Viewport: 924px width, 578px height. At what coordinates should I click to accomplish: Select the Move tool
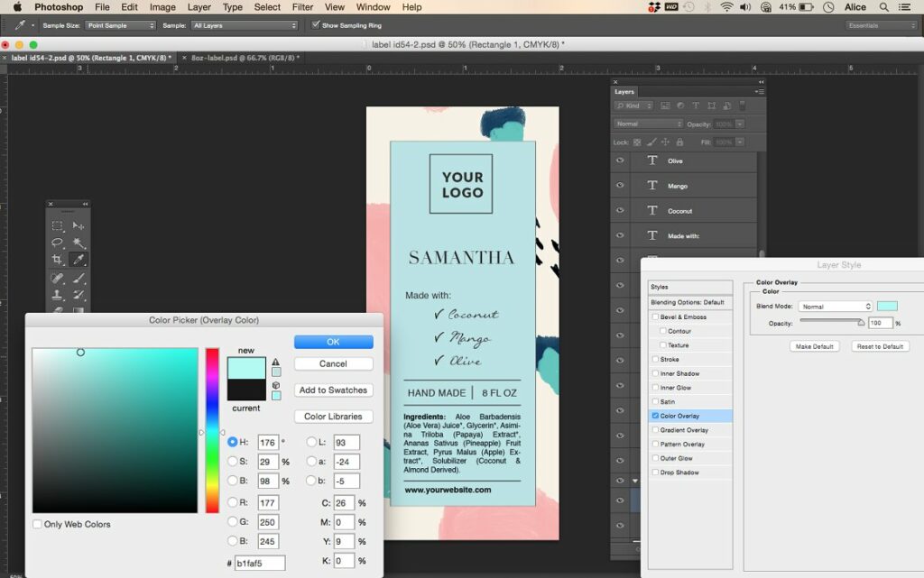coord(79,225)
